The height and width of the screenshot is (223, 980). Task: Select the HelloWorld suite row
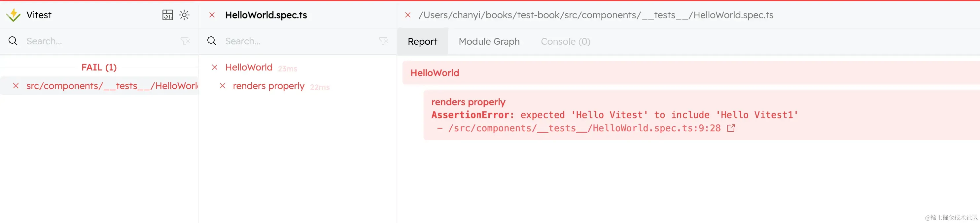click(297, 67)
